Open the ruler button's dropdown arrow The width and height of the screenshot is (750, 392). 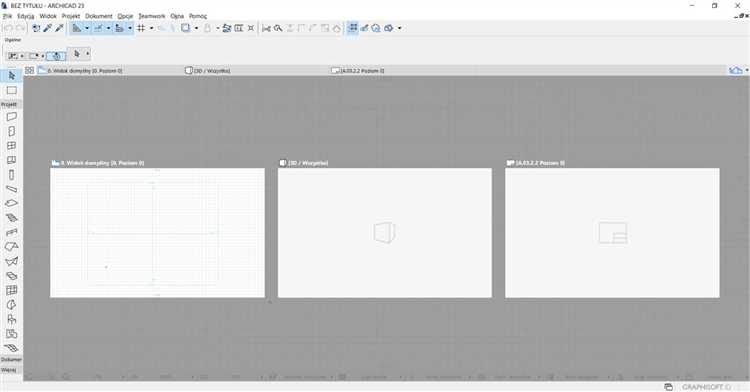click(x=130, y=28)
